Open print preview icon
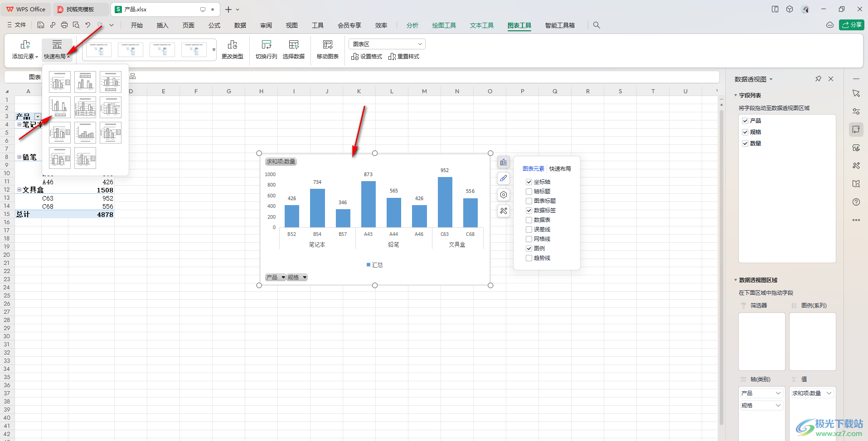868x441 pixels. pyautogui.click(x=76, y=25)
